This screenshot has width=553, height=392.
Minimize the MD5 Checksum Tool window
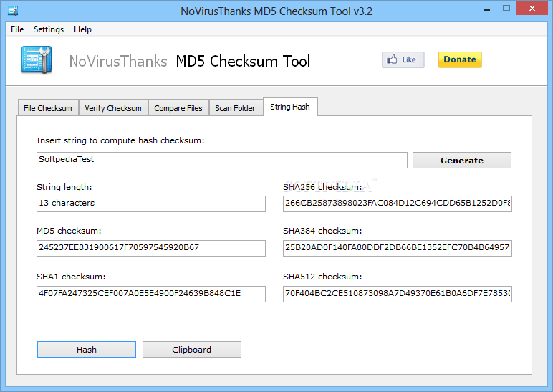(x=487, y=9)
